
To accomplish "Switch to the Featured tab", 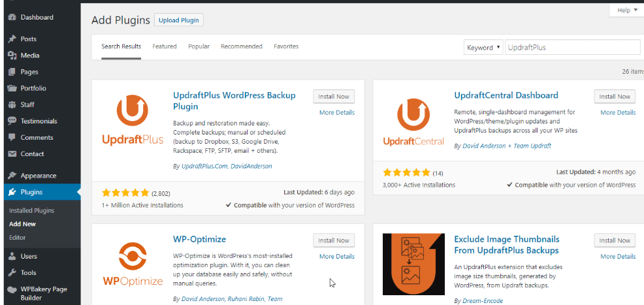I will (165, 46).
